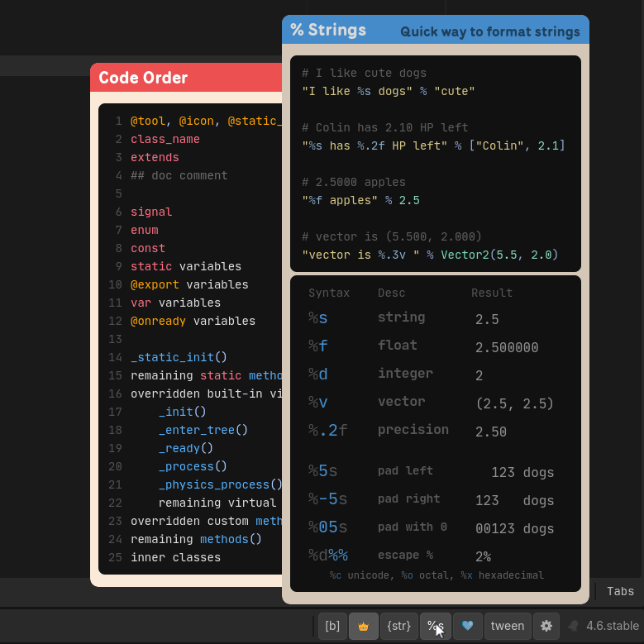Select the '_ready()' line
The width and height of the screenshot is (644, 644).
tap(186, 448)
